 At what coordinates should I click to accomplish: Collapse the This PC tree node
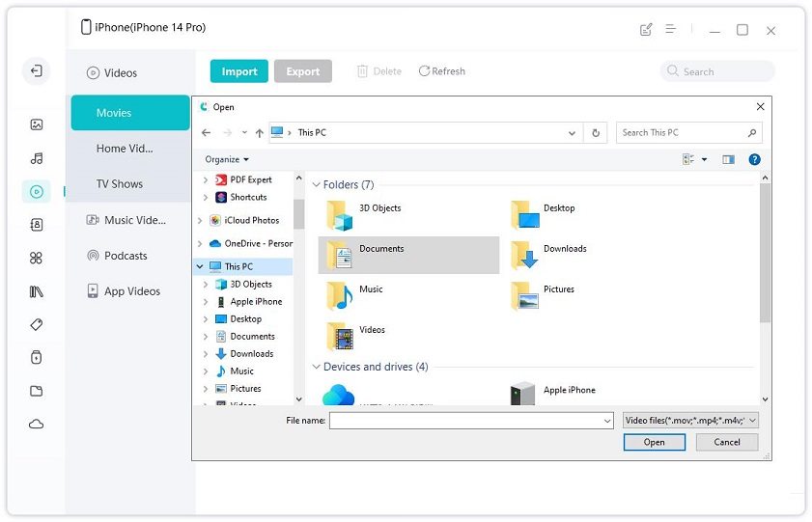click(199, 266)
